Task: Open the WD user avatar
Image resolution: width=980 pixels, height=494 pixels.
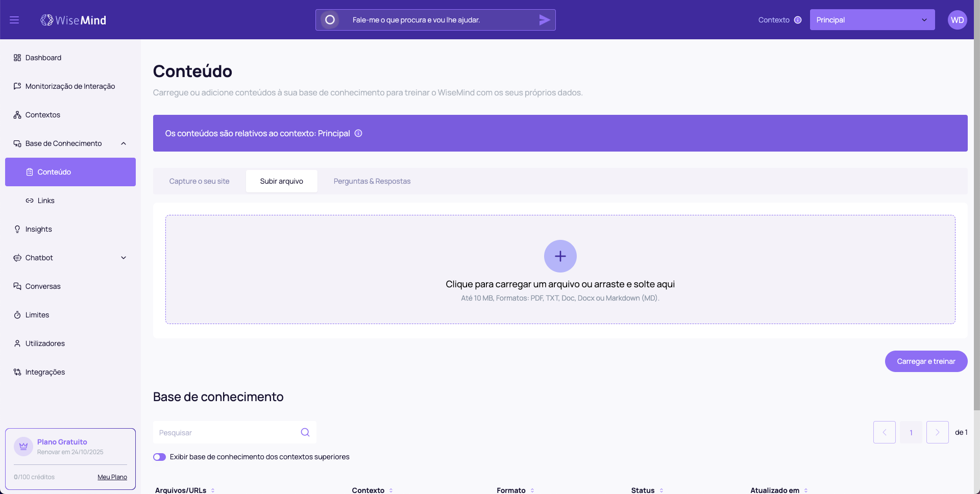Action: point(957,20)
